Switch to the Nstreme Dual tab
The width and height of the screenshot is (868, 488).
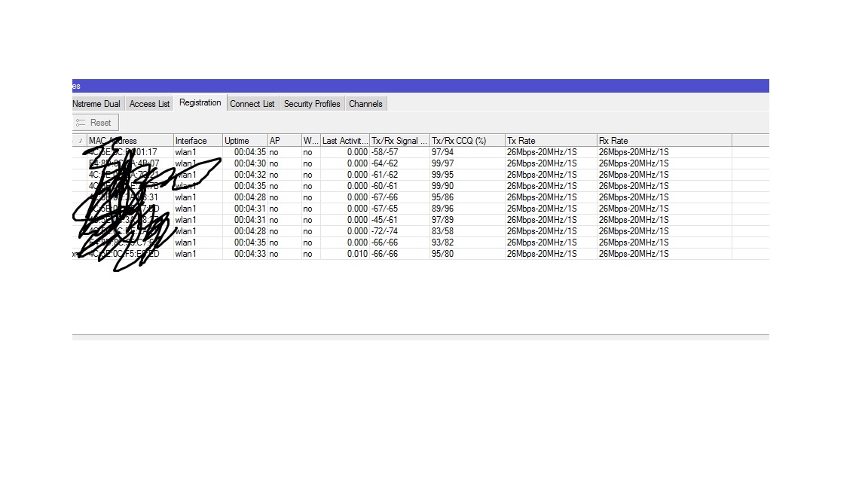[x=96, y=104]
